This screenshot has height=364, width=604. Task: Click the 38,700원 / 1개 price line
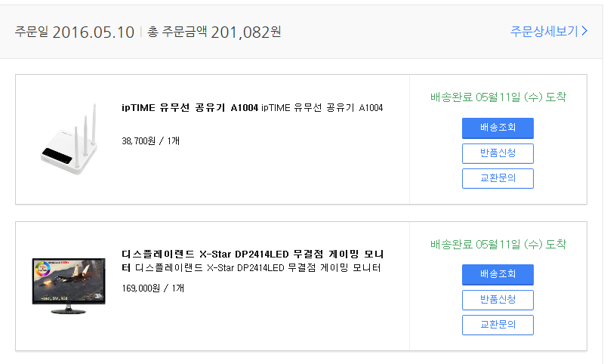point(151,140)
